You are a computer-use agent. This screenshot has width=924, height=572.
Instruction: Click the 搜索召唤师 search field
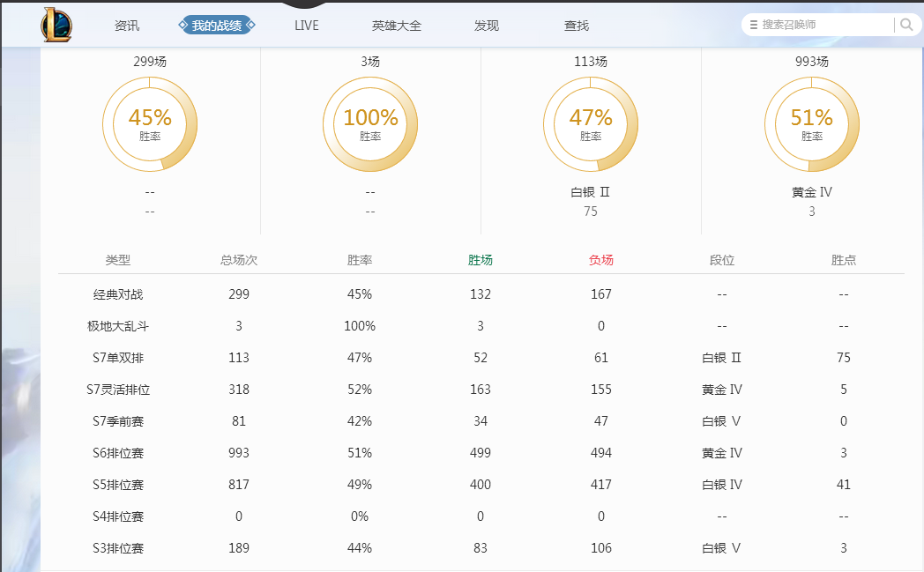point(825,25)
